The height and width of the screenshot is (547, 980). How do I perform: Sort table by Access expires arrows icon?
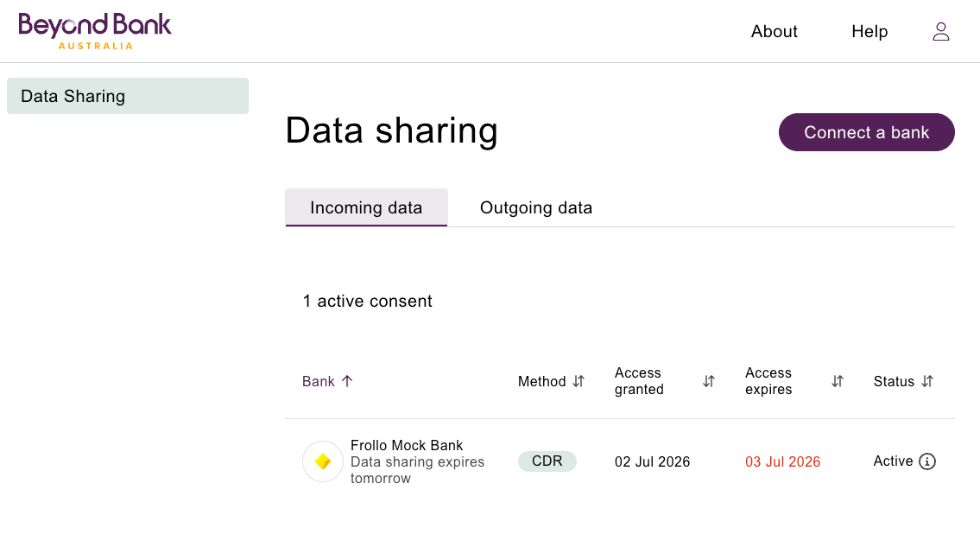click(x=838, y=381)
